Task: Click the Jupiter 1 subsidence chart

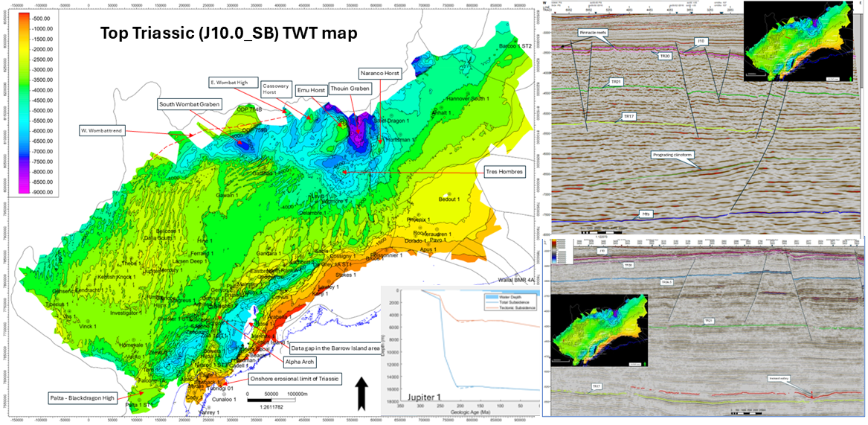Action: 461,344
